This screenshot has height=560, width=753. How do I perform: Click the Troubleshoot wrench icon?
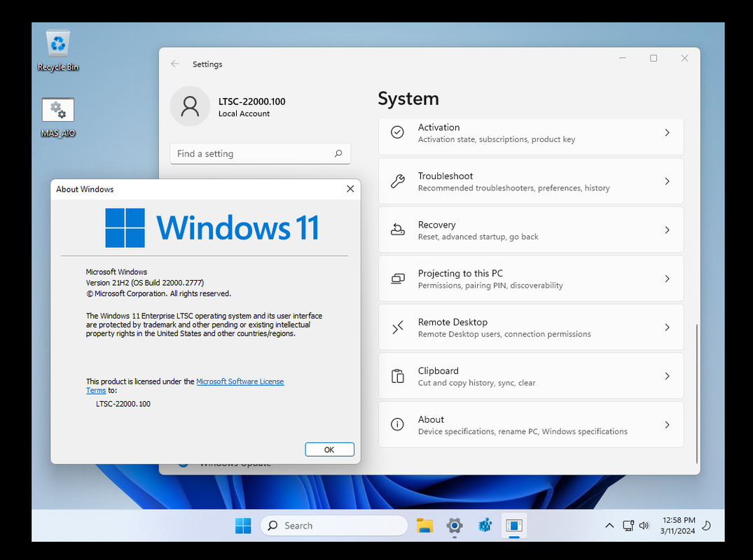point(397,181)
